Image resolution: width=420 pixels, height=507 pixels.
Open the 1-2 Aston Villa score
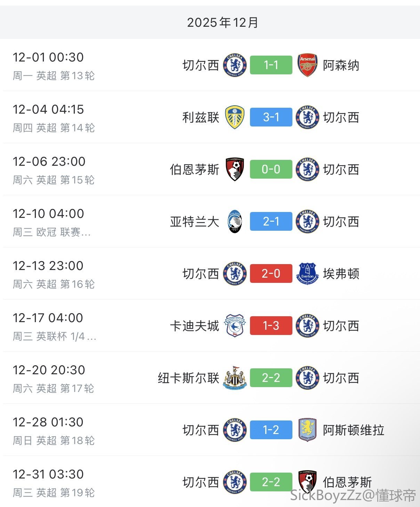pyautogui.click(x=271, y=430)
